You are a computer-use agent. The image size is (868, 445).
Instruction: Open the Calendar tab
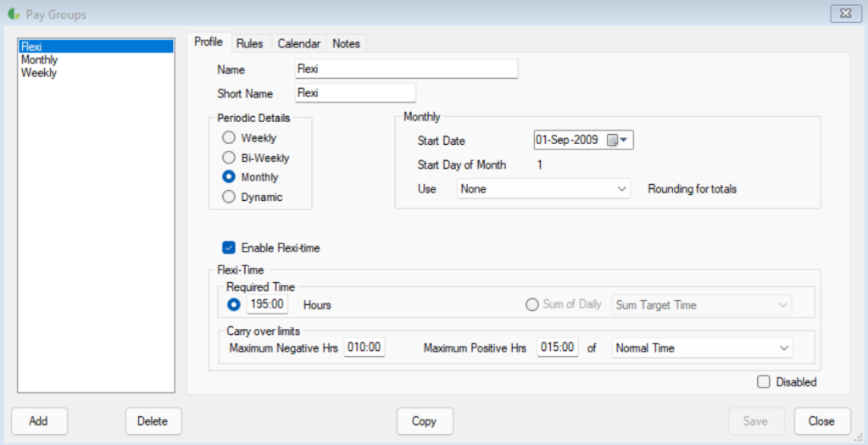coord(299,44)
